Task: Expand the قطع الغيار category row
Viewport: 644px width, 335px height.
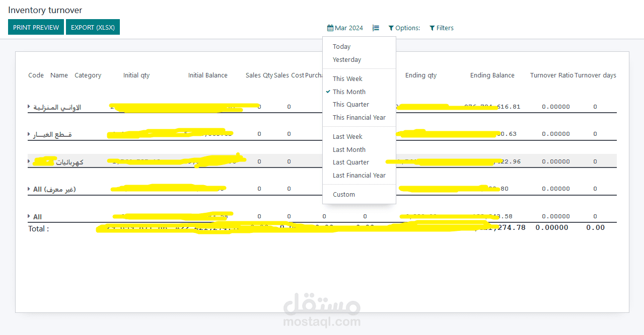Action: (x=28, y=134)
